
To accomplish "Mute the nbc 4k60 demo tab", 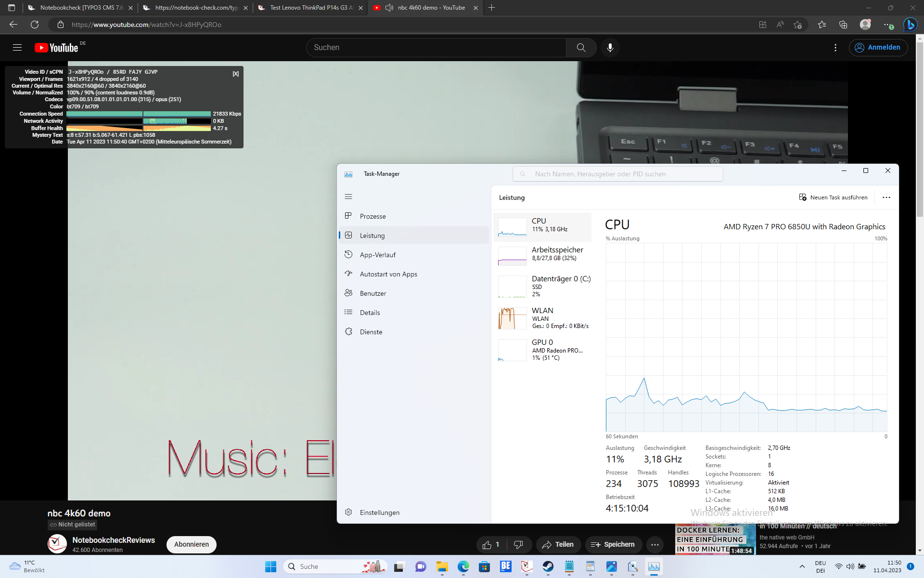I will (389, 8).
